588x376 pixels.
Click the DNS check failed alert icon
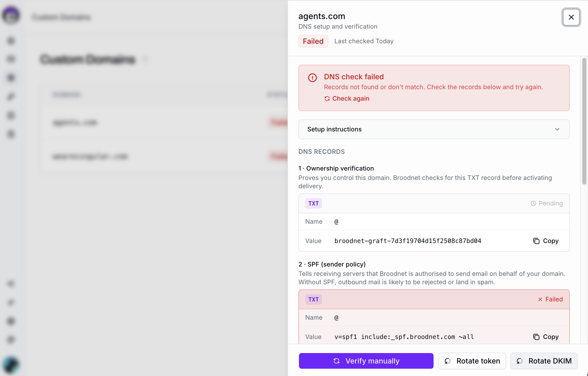312,77
